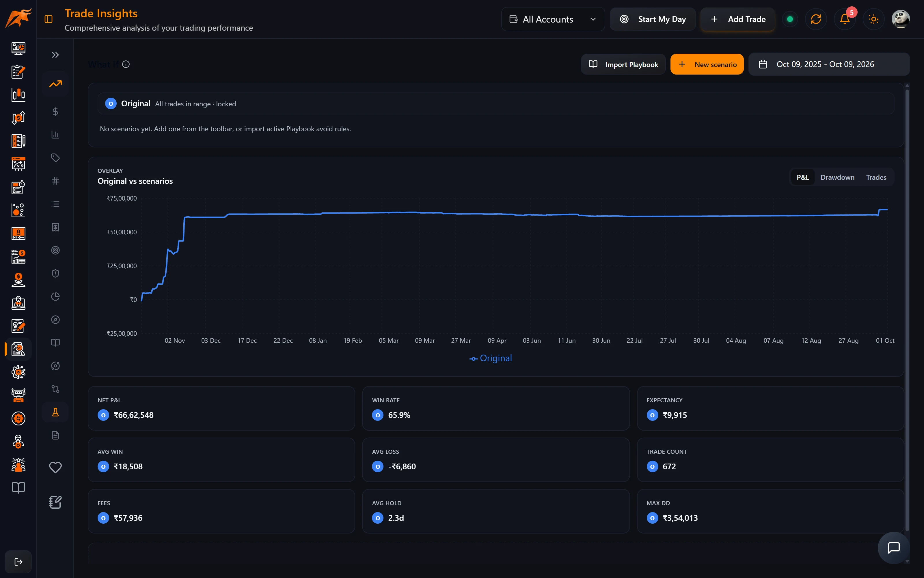Viewport: 924px width, 578px height.
Task: Open the All Accounts dropdown
Action: point(553,19)
